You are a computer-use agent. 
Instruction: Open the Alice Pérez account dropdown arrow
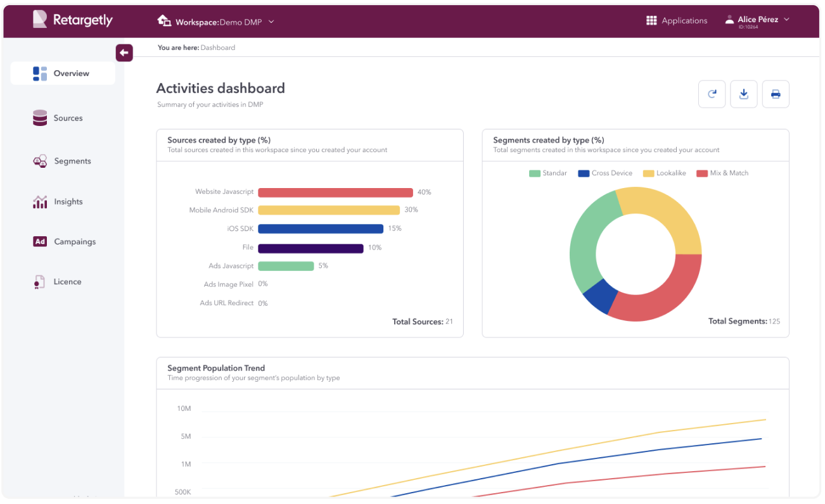[x=786, y=20]
